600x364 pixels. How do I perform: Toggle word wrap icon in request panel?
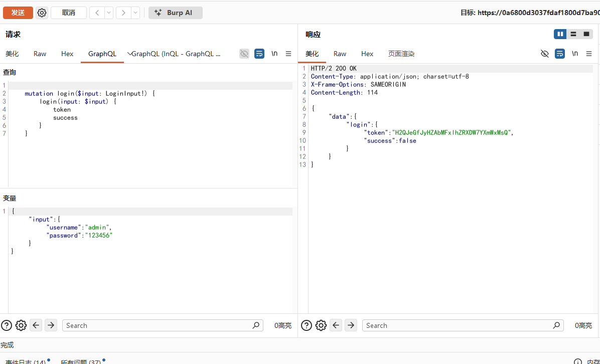pyautogui.click(x=259, y=54)
